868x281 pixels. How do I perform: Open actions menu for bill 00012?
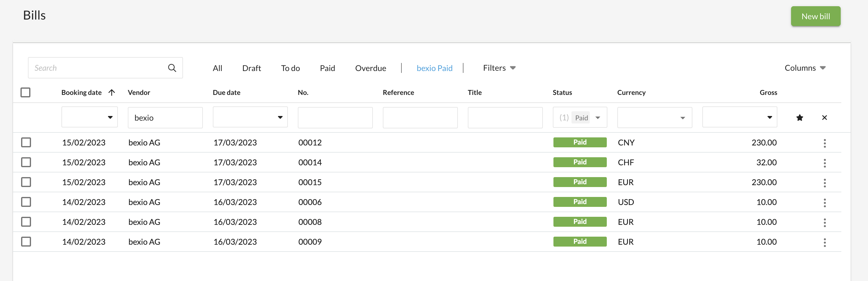(825, 143)
